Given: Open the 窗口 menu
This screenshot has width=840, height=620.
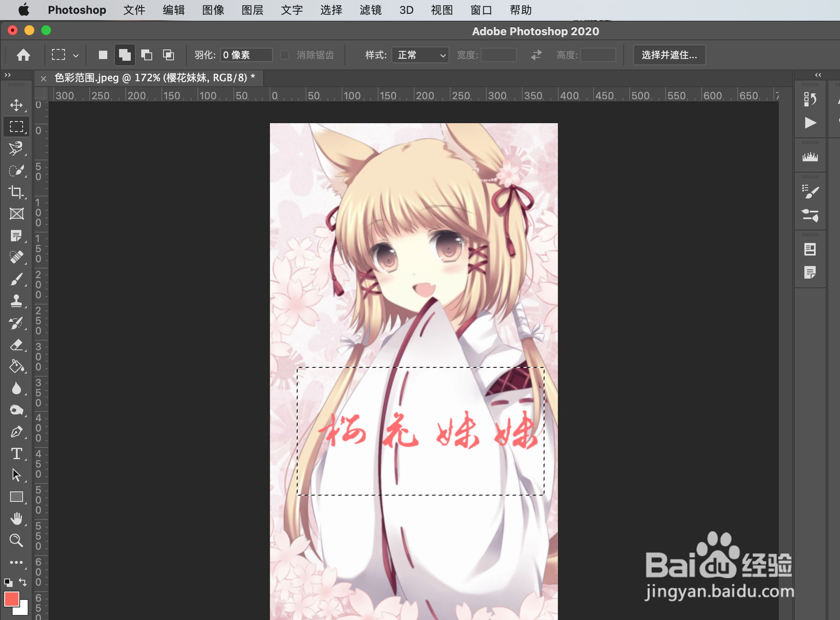Looking at the screenshot, I should (481, 10).
